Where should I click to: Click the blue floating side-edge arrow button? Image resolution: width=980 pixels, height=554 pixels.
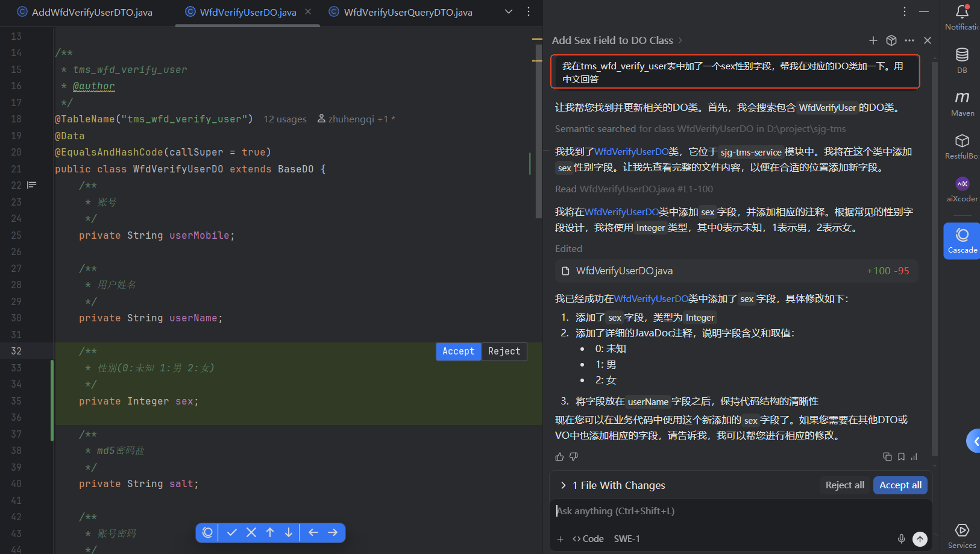973,441
